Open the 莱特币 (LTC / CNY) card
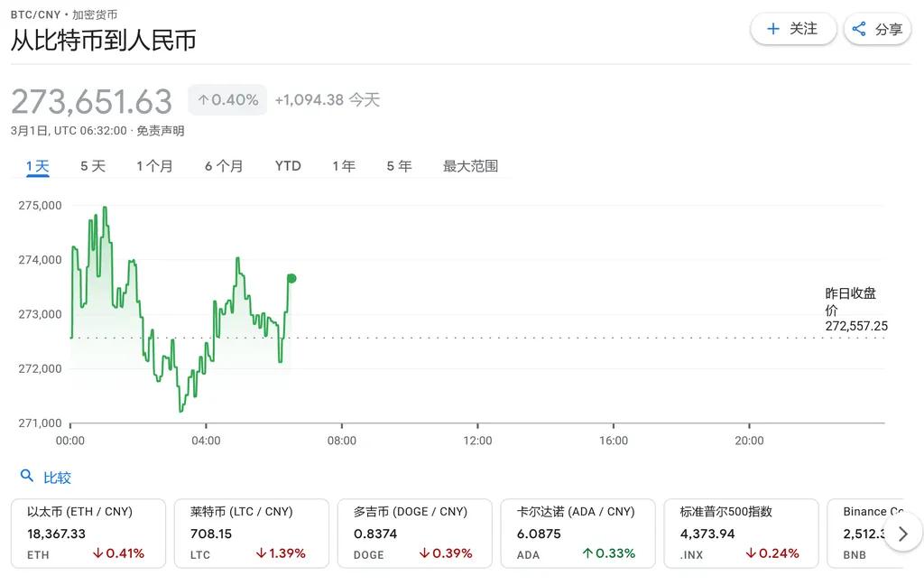Image resolution: width=924 pixels, height=585 pixels. [x=251, y=533]
